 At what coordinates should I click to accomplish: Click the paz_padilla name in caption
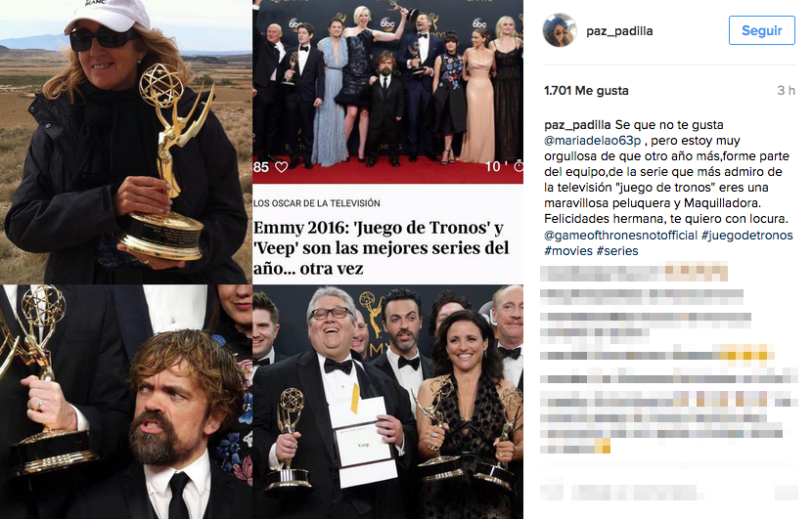[x=577, y=125]
